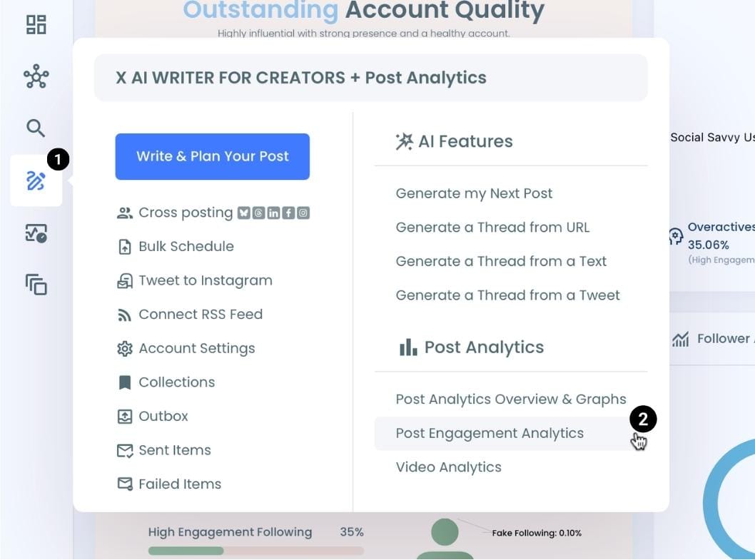Click the Facebook icon next to Cross posting
Image resolution: width=755 pixels, height=560 pixels.
click(288, 212)
